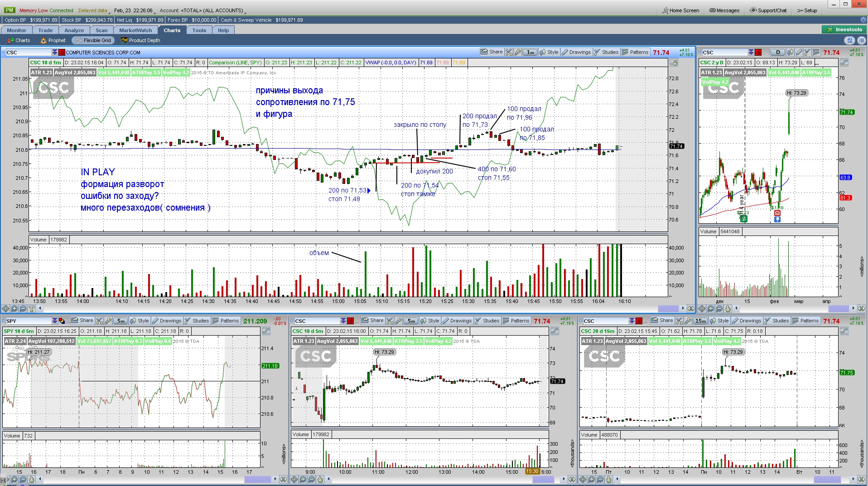Click red link box on CSC 5m chart
The image size is (868, 486).
click(x=350, y=321)
